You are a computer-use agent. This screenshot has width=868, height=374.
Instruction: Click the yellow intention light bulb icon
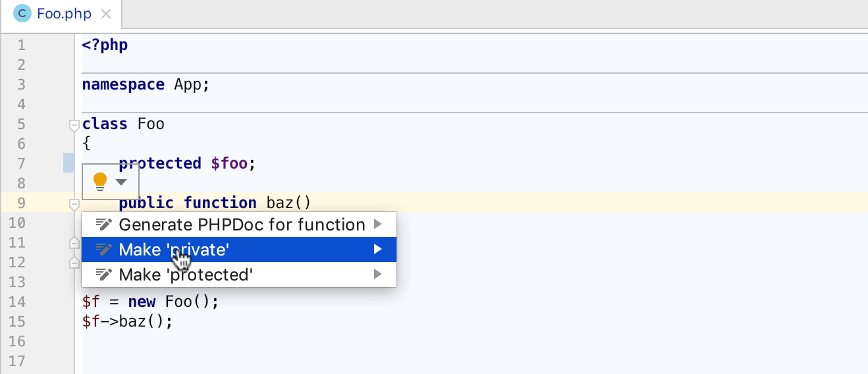(99, 181)
